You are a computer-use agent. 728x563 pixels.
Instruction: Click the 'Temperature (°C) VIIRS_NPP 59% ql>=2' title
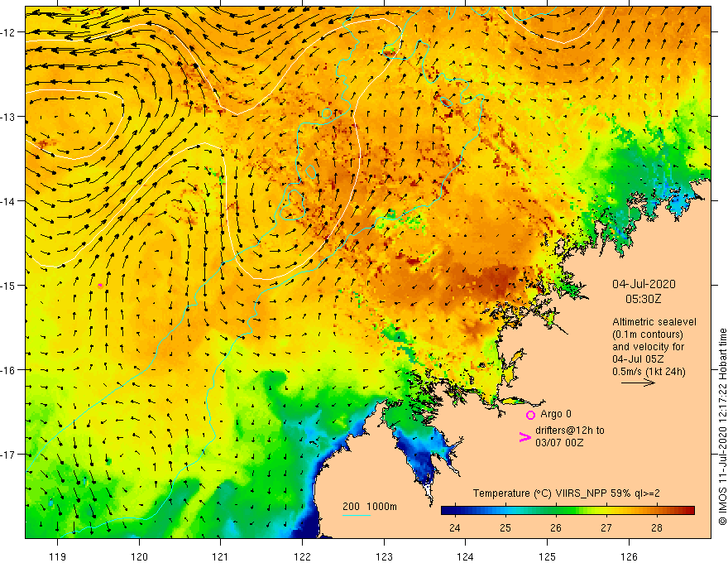pos(566,493)
